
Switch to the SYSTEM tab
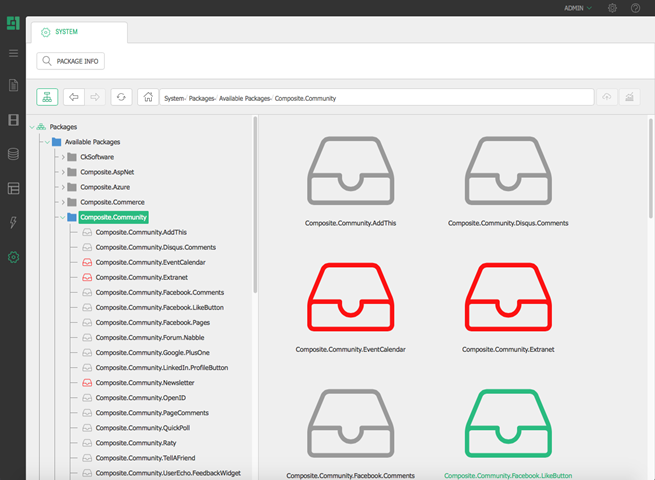coord(68,32)
